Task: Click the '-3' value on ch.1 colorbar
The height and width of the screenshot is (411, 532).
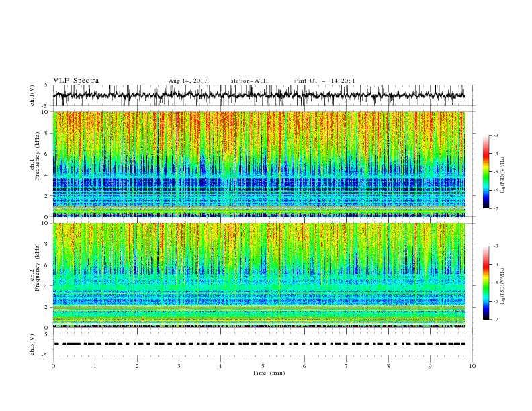Action: pos(495,135)
